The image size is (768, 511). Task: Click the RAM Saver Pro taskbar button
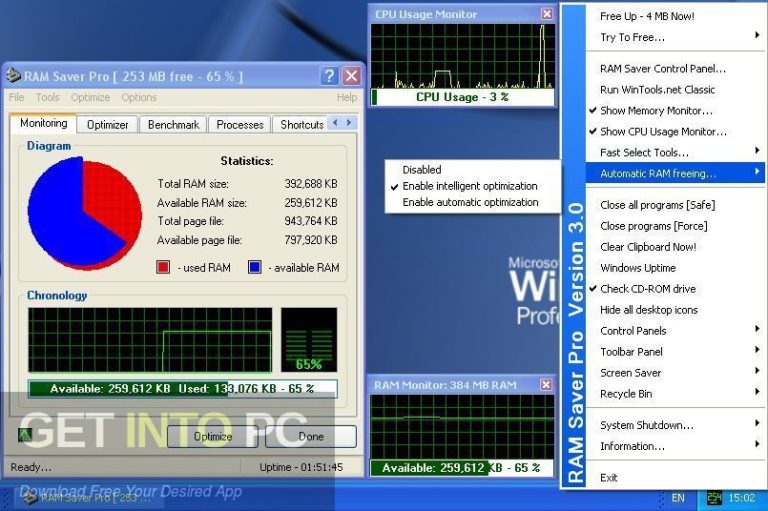(88, 498)
